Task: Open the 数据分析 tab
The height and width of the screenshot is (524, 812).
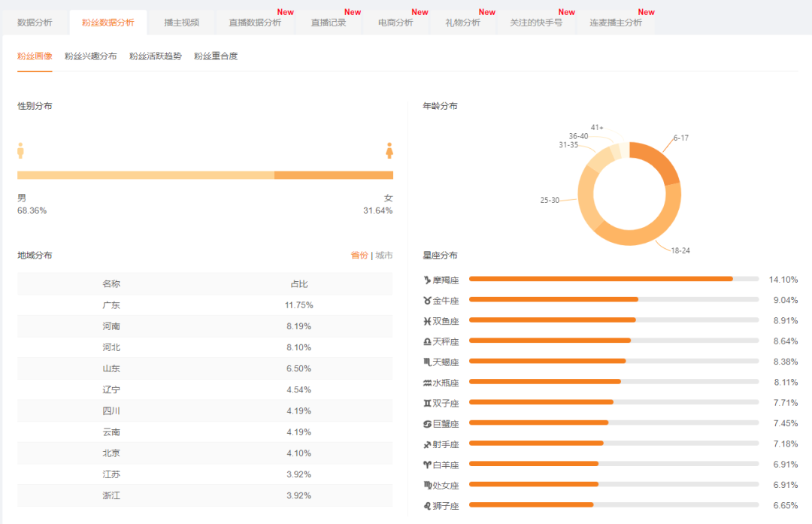Action: pos(35,23)
